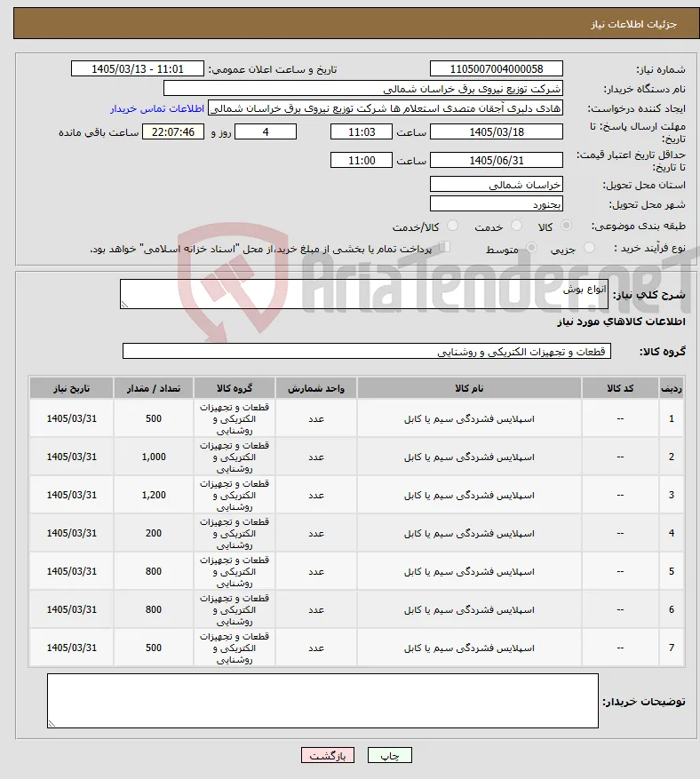The height and width of the screenshot is (779, 700).
Task: Click the resize handle of general description textarea
Action: 124,304
